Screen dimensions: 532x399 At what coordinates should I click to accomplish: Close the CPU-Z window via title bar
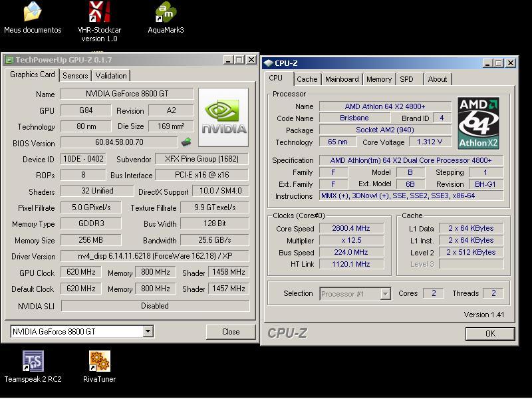tap(511, 63)
